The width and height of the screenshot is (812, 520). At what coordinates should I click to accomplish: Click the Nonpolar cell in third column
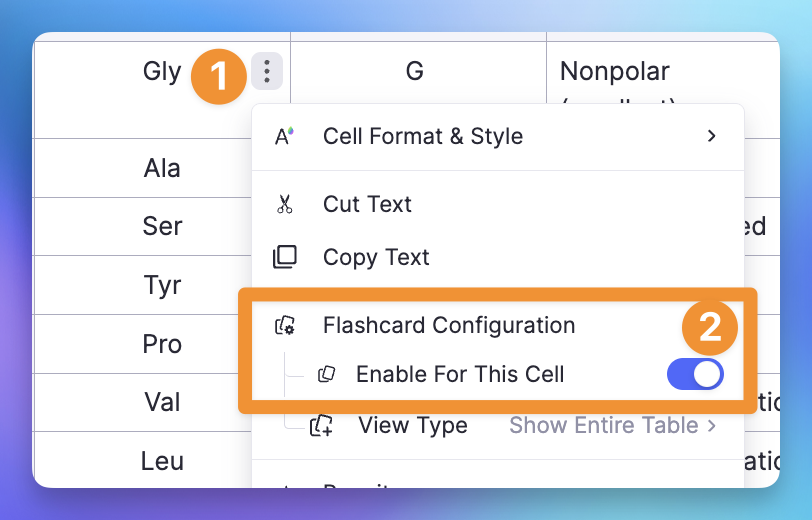pos(615,71)
